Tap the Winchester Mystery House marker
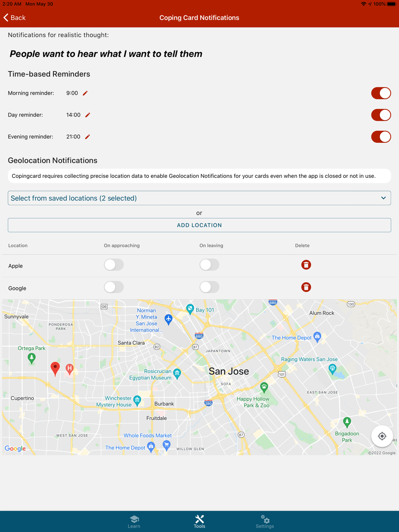399x532 pixels. click(x=137, y=401)
